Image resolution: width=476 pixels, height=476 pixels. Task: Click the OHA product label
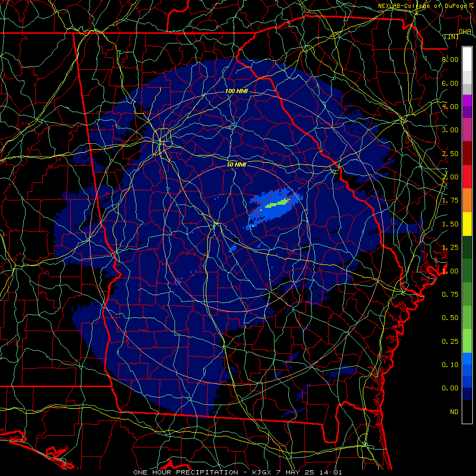pyautogui.click(x=465, y=31)
